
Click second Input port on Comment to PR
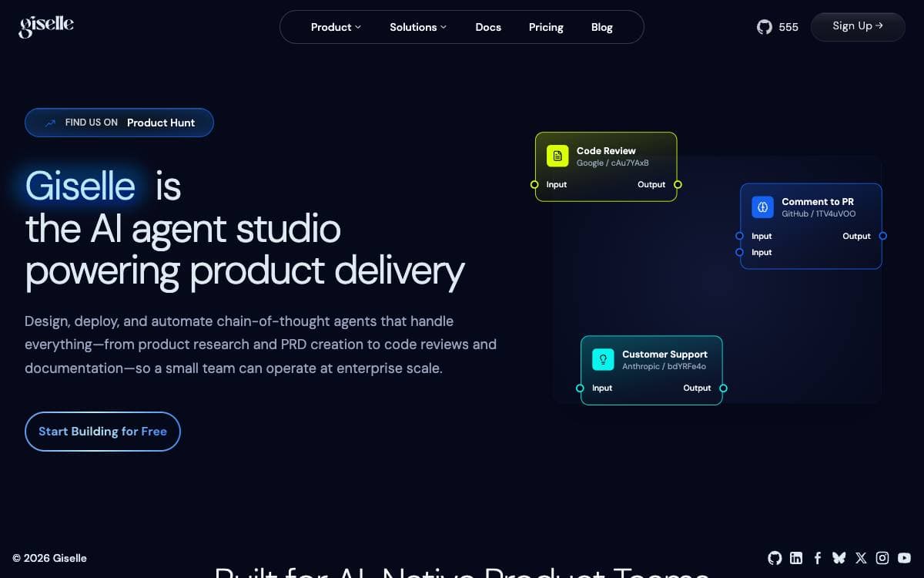(739, 252)
